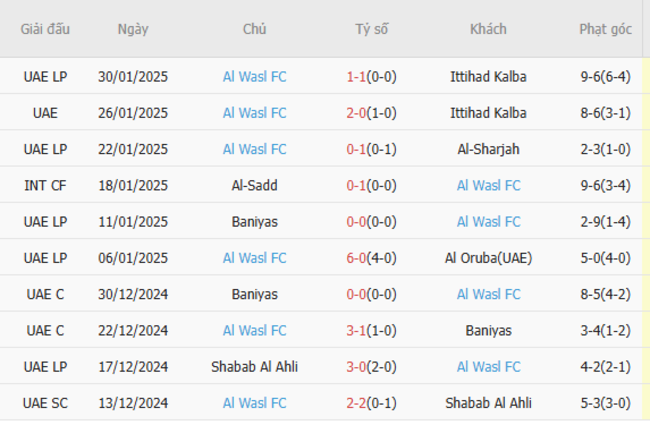Click the 2-0 score for 26/01/2025 match
The image size is (650, 425).
click(x=356, y=113)
